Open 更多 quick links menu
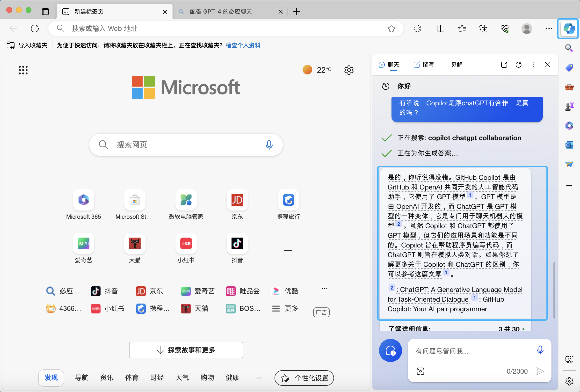580x392 pixels. pos(285,309)
